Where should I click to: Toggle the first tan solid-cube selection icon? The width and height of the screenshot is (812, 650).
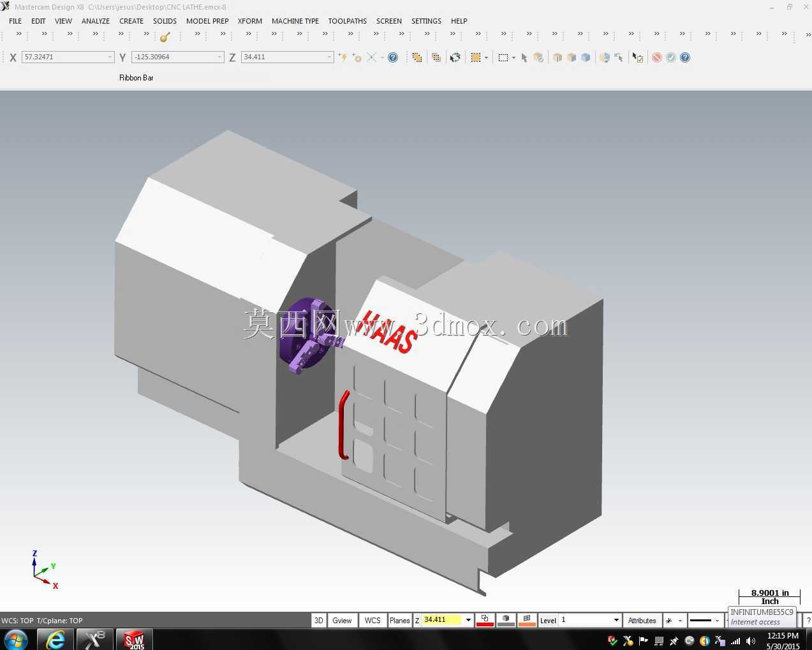pyautogui.click(x=557, y=57)
